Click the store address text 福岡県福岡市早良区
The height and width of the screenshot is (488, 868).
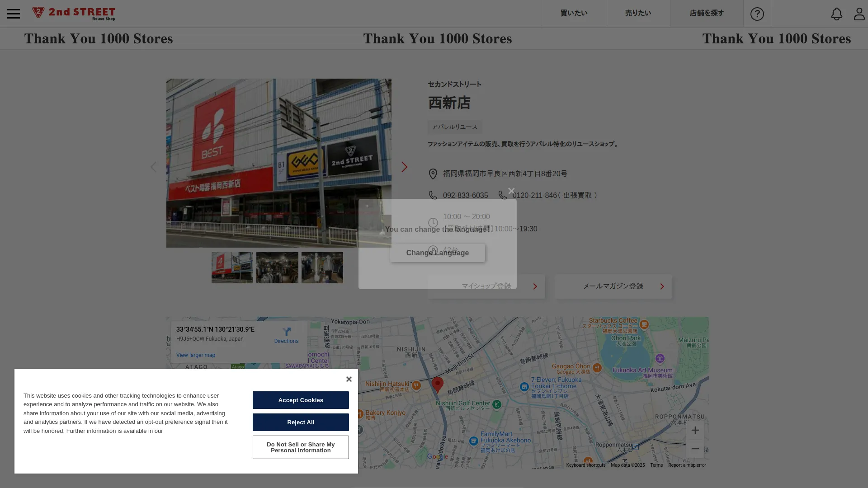(x=505, y=174)
